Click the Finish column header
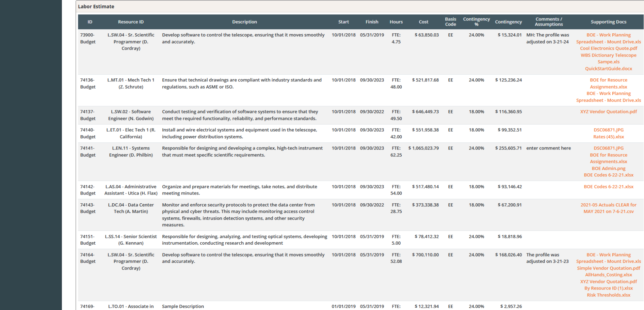 372,22
